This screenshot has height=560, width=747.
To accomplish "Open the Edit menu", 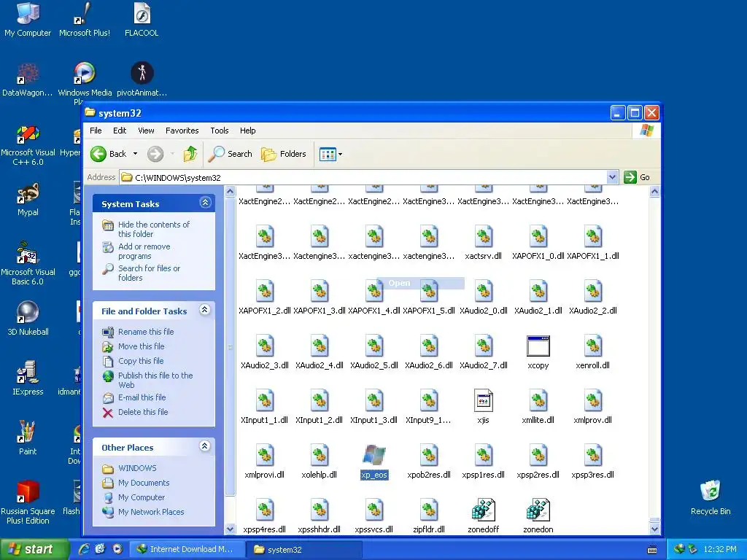I will pyautogui.click(x=120, y=131).
